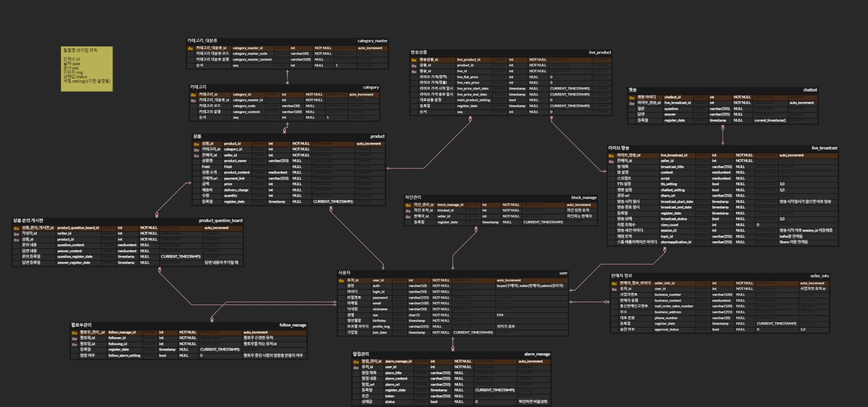The image size is (868, 407).
Task: Click the CURRENT_TIMESTAMP() default of join_date in user table
Action: point(473,333)
